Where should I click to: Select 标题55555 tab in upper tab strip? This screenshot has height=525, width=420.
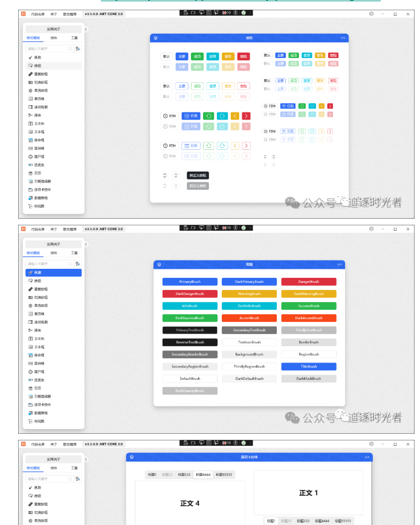(x=224, y=474)
